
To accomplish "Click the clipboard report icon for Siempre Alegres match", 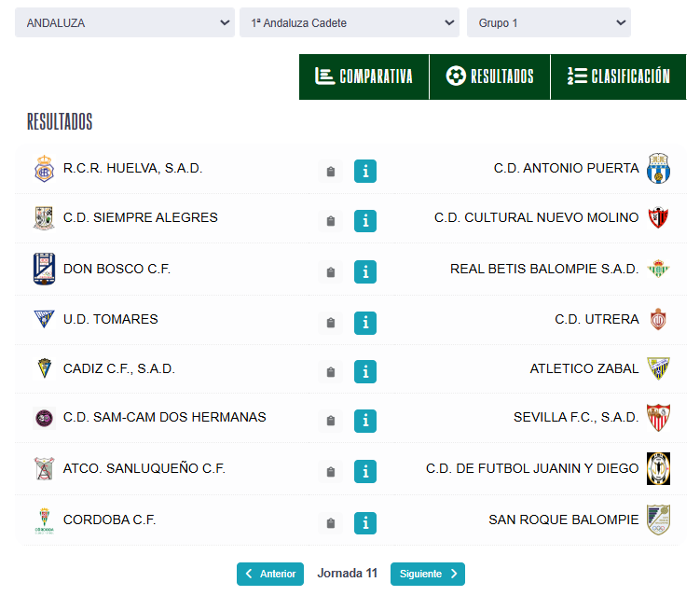I will tap(330, 221).
